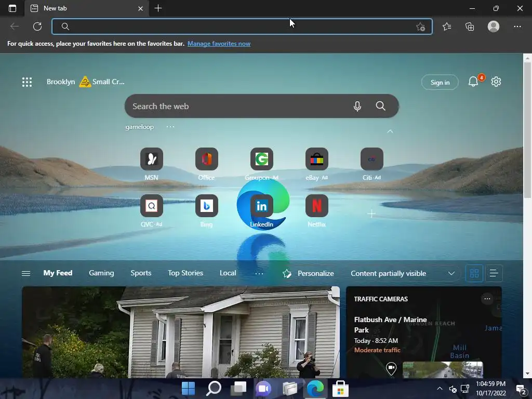Open the traffic camera thumbnail
The width and height of the screenshot is (532, 399).
pyautogui.click(x=443, y=370)
